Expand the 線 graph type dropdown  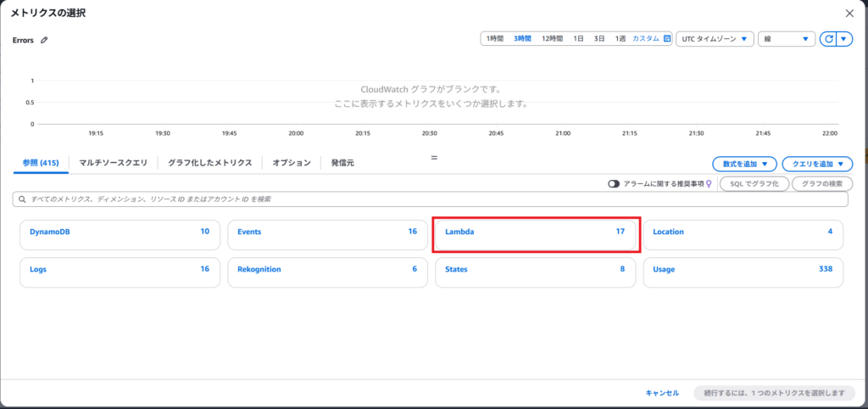click(x=786, y=39)
